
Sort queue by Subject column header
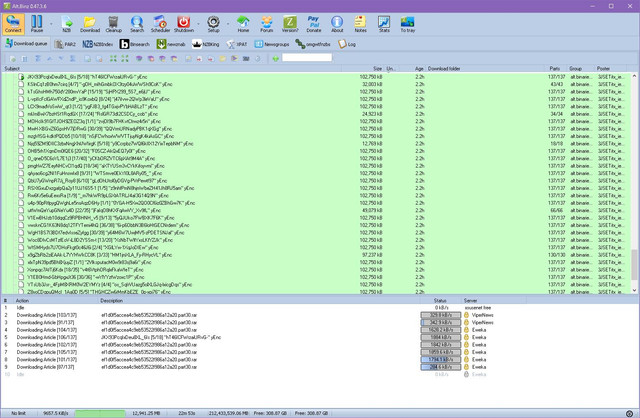171,69
